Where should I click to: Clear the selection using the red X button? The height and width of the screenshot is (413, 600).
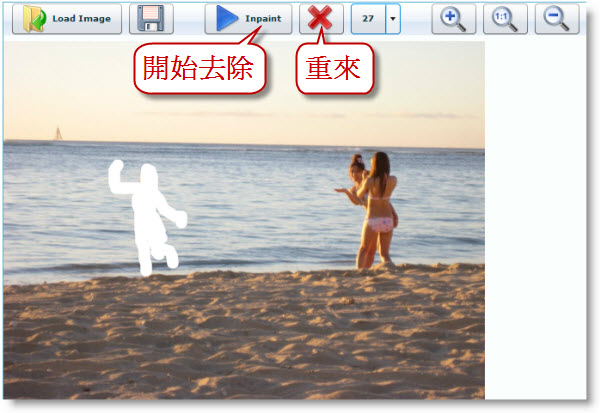[321, 19]
